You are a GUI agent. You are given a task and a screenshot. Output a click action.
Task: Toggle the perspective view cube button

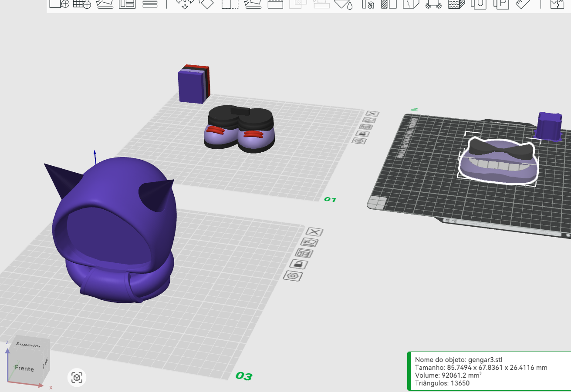pos(77,377)
